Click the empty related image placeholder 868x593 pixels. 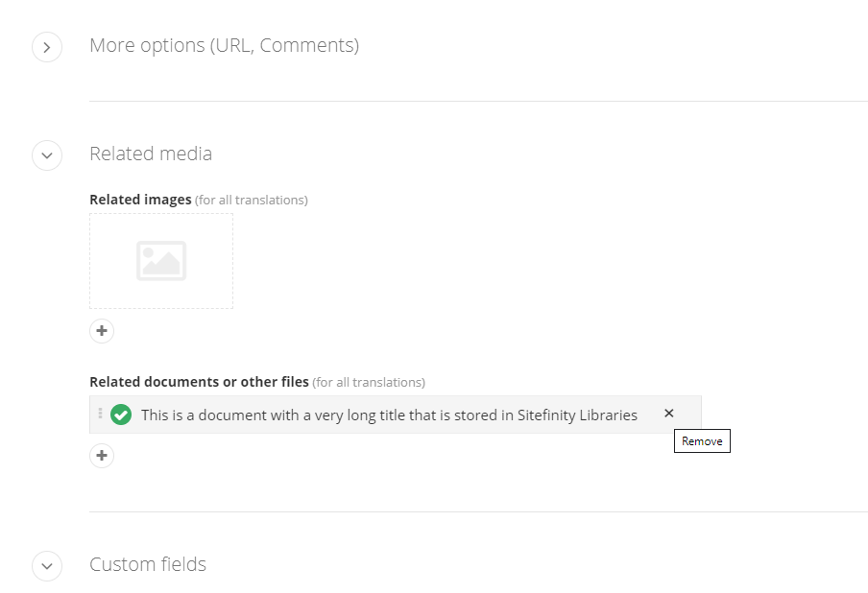tap(161, 261)
